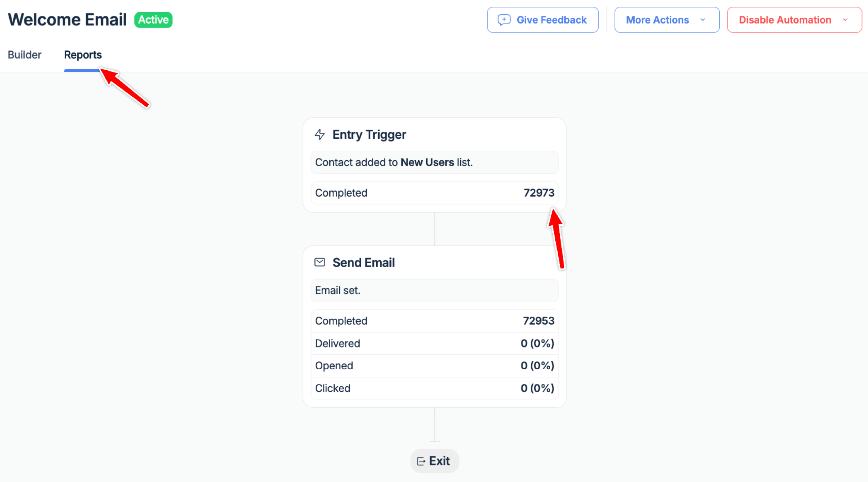The image size is (868, 482).
Task: Click the Exit arrow icon
Action: [x=421, y=461]
